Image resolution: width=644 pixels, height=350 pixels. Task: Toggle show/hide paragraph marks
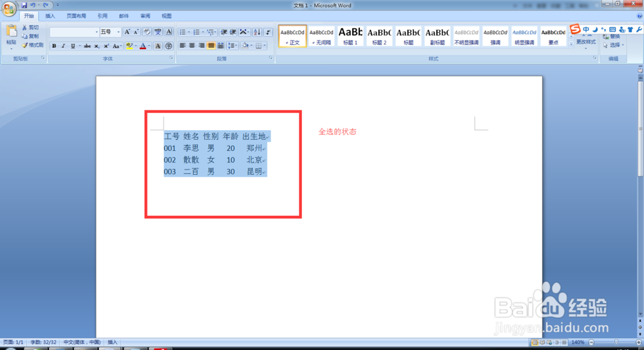pos(268,32)
